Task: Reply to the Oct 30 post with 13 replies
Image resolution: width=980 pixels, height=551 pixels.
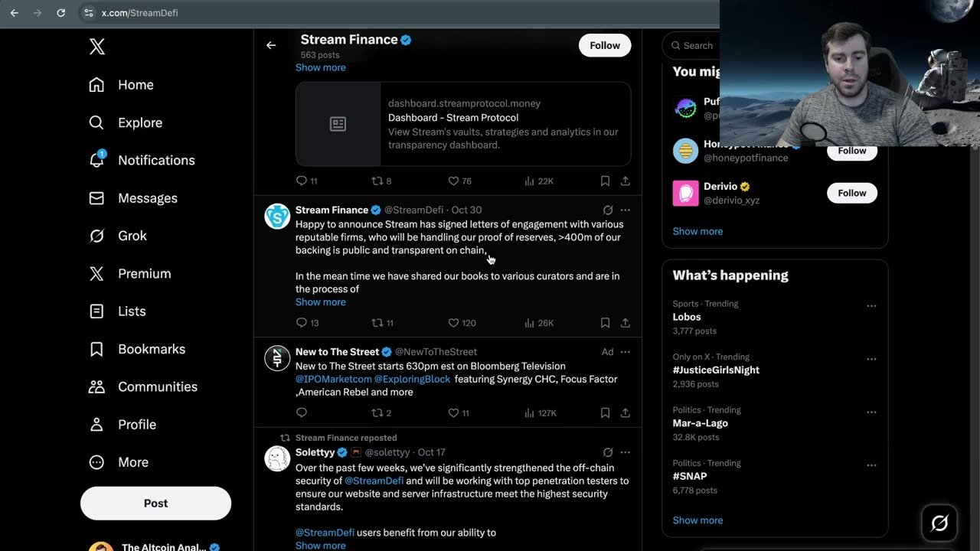Action: tap(307, 323)
